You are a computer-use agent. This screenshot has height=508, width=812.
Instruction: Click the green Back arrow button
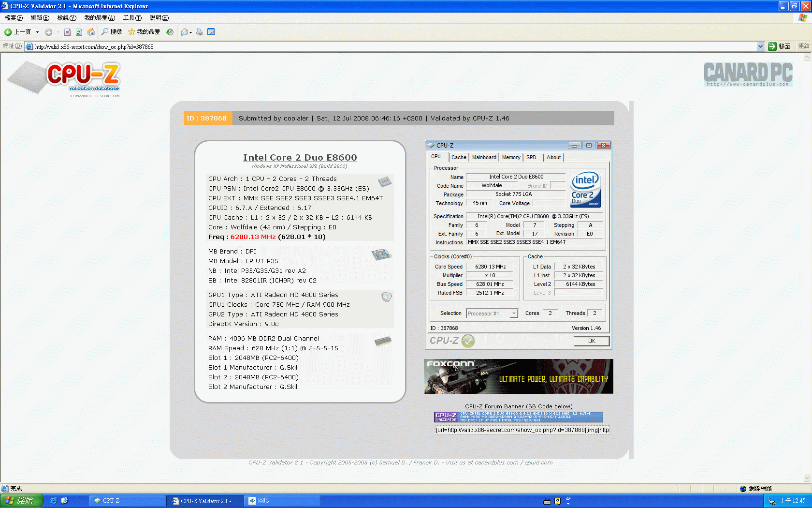pyautogui.click(x=8, y=32)
